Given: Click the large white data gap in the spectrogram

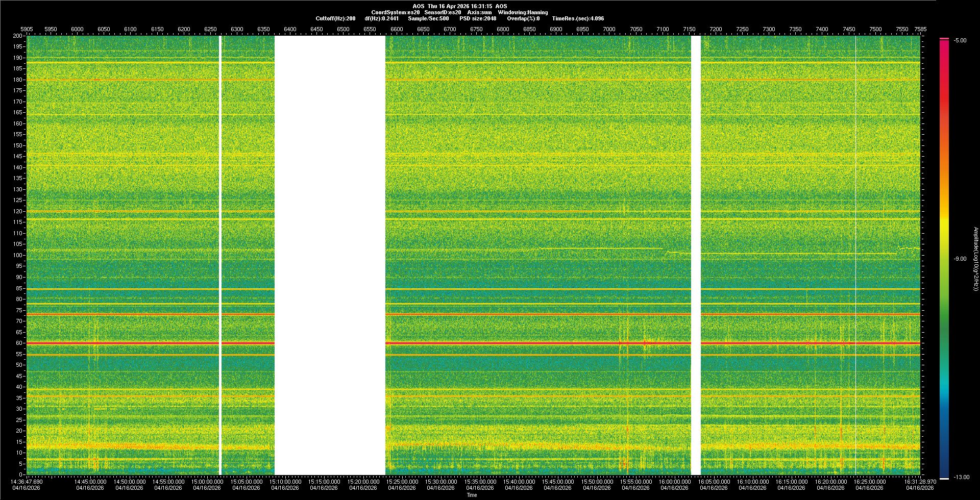Looking at the screenshot, I should pos(330,255).
